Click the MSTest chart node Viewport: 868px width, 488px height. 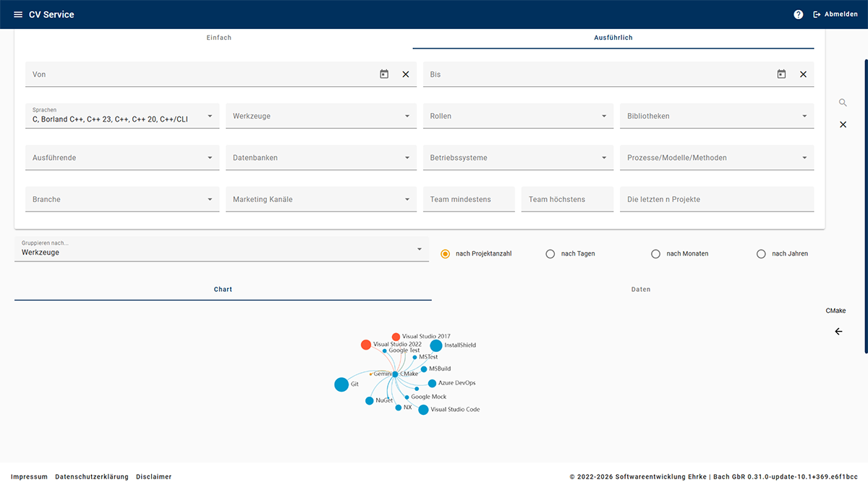tap(414, 357)
